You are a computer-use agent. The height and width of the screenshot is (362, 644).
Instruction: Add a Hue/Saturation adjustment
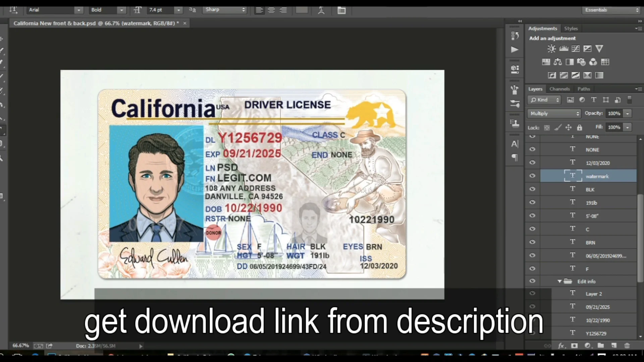coord(546,62)
